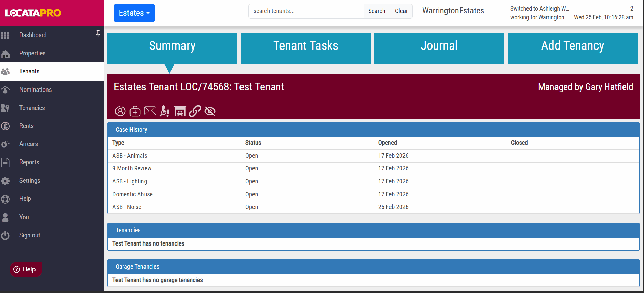Screen dimensions: 644x293
Task: Select the 'ASB - Noise' case row
Action: [x=373, y=207]
